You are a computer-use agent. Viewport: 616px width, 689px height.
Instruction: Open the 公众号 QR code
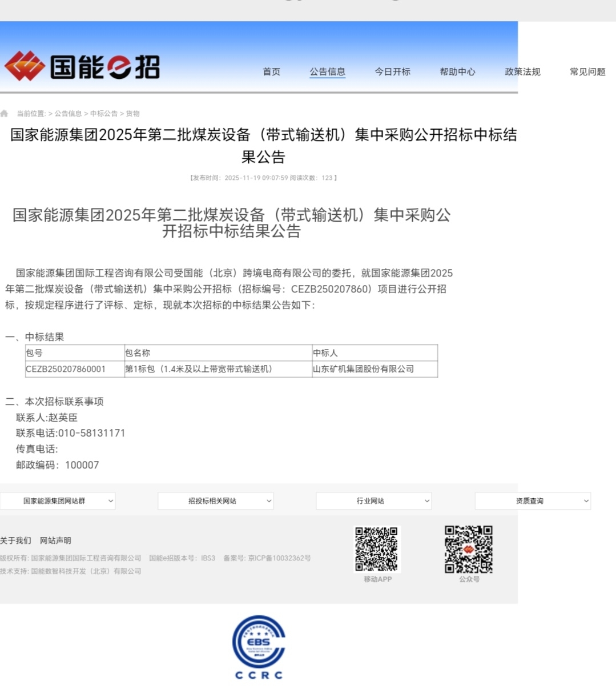pyautogui.click(x=469, y=549)
